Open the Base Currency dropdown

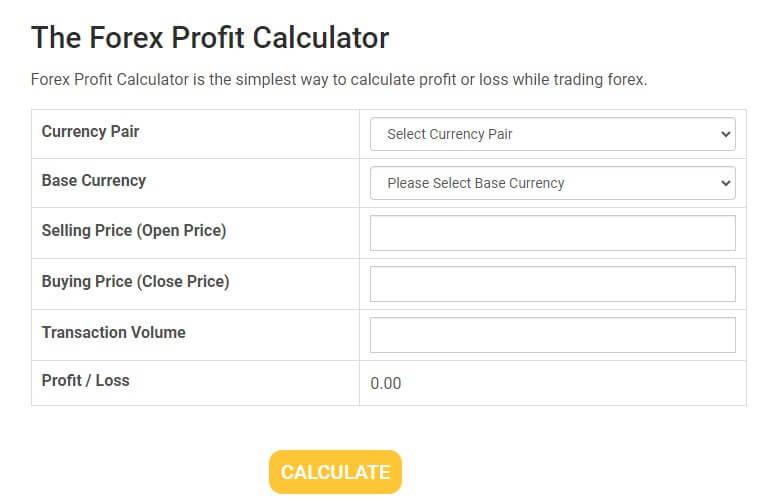553,183
